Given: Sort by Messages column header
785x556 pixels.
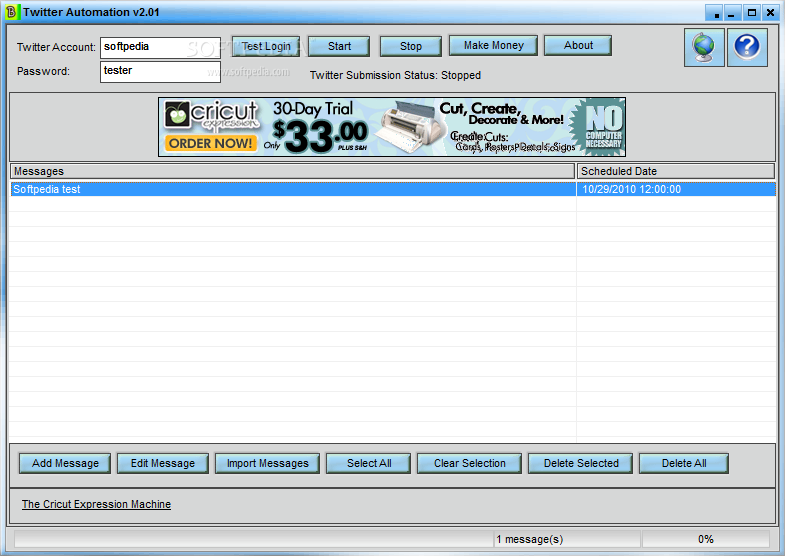Looking at the screenshot, I should coord(292,171).
